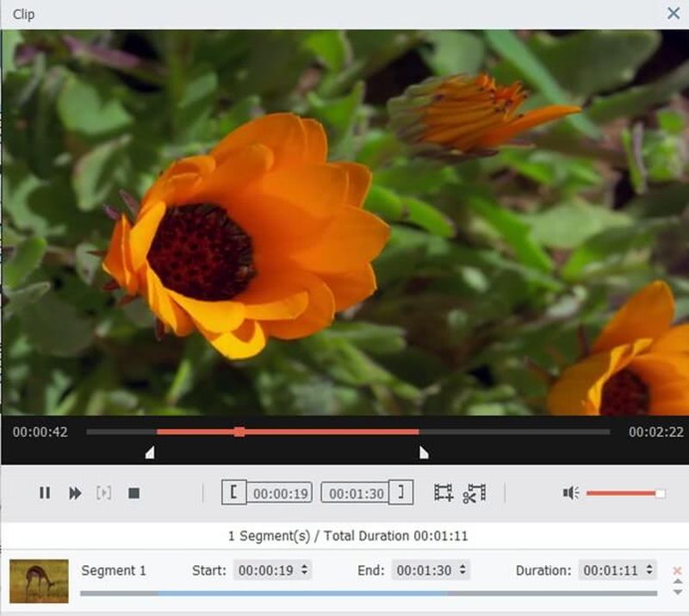Set clip start with left bracket button
This screenshot has height=616, width=689.
click(x=234, y=492)
